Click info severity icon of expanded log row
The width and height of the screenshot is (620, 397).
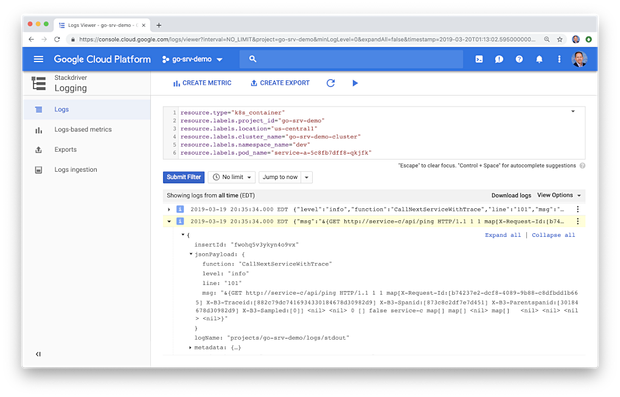click(x=180, y=221)
